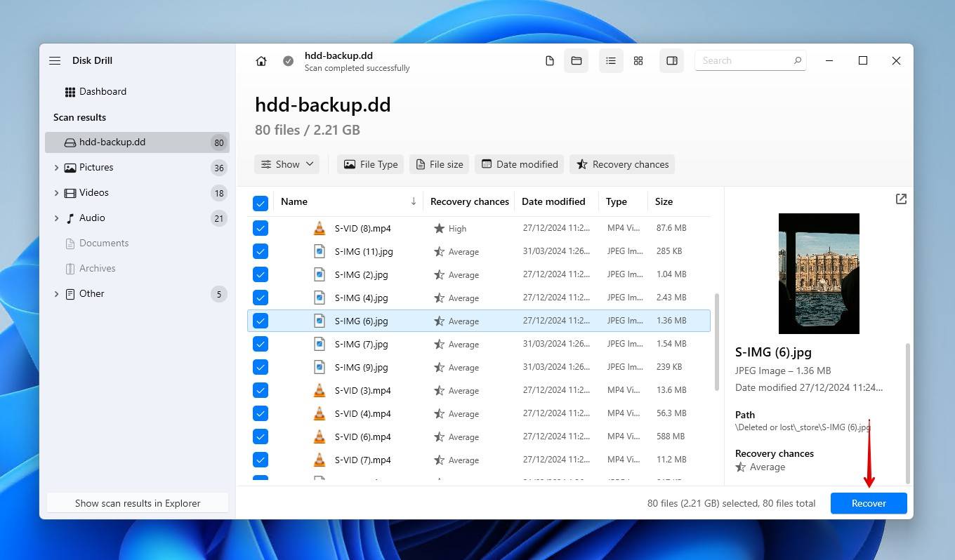Toggle the preview panel icon
The height and width of the screenshot is (560, 955).
click(x=672, y=61)
